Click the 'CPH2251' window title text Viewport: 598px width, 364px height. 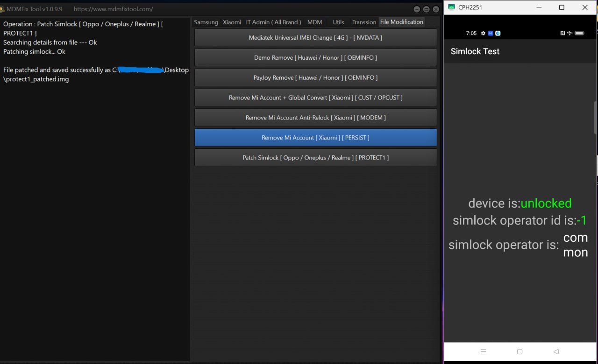(470, 7)
